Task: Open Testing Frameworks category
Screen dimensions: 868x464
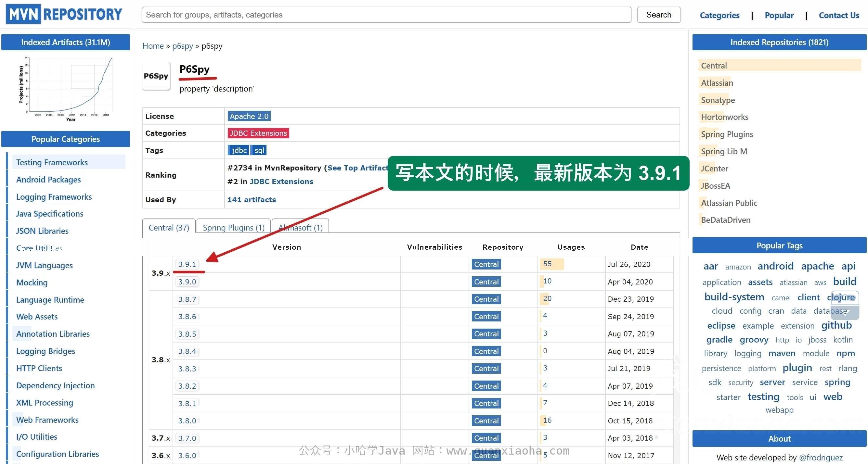Action: [52, 162]
